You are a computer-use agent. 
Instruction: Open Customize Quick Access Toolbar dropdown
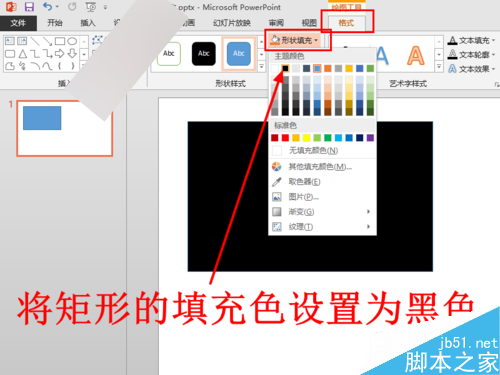[105, 7]
